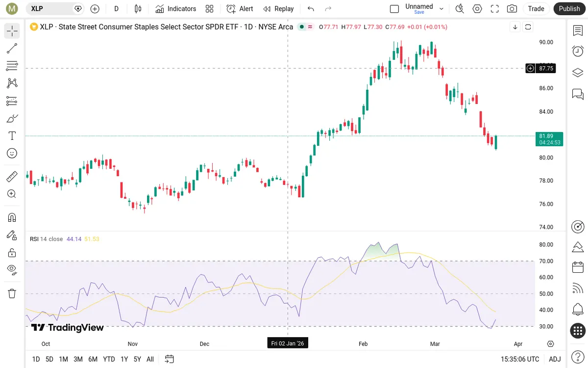
Task: Select the text annotation tool
Action: [12, 136]
